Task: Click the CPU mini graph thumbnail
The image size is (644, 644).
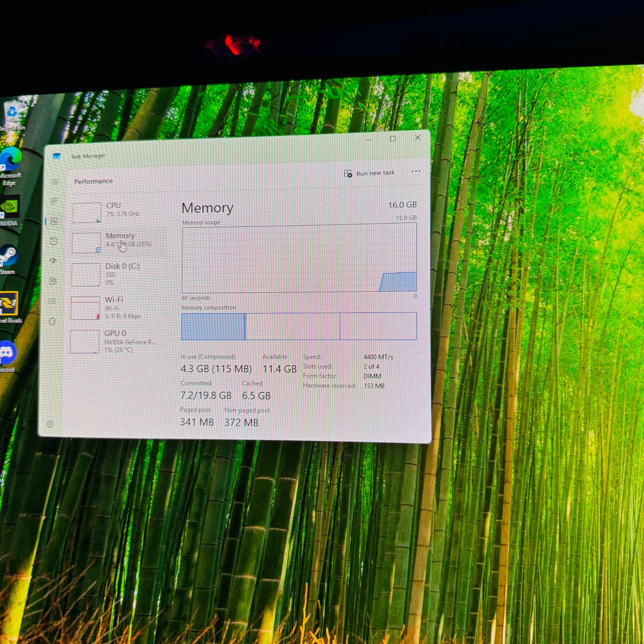Action: pyautogui.click(x=87, y=213)
